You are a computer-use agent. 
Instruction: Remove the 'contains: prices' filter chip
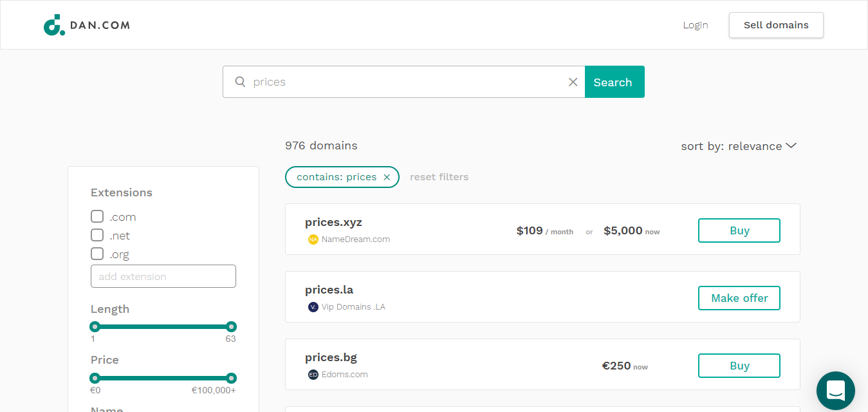[387, 177]
